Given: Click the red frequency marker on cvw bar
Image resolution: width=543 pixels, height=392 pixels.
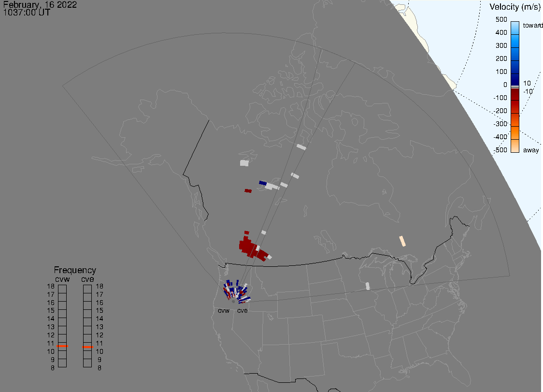Looking at the screenshot, I should click(x=62, y=346).
